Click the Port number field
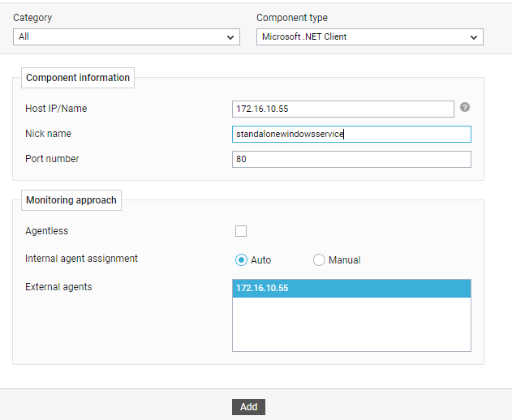 point(351,159)
